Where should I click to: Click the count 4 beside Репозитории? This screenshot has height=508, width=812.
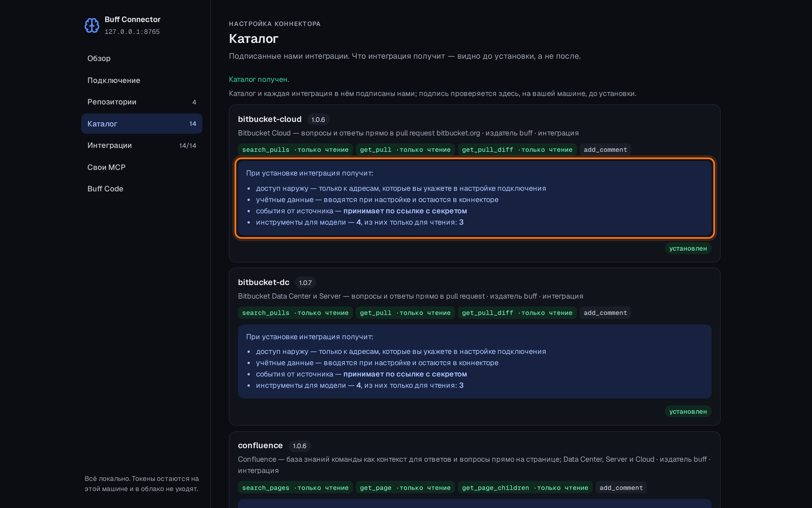194,102
